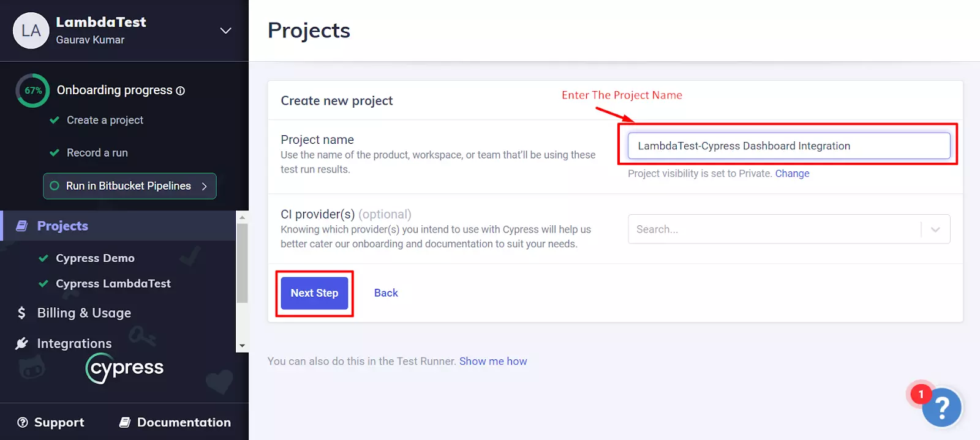This screenshot has width=980, height=440.
Task: Click the Onboarding progress info icon
Action: 181,91
